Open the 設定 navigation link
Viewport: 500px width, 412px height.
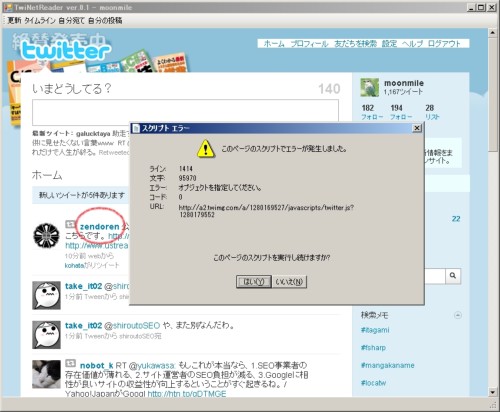(x=389, y=44)
